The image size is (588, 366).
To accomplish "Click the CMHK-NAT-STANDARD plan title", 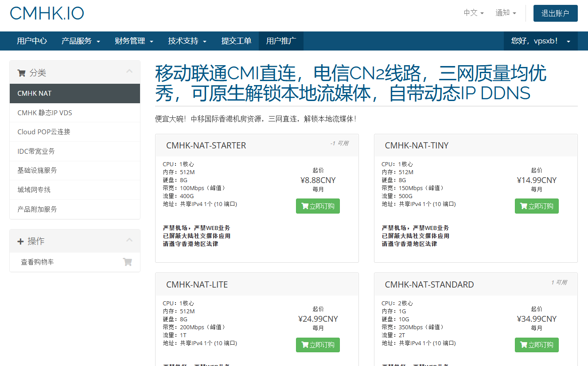I will click(429, 284).
